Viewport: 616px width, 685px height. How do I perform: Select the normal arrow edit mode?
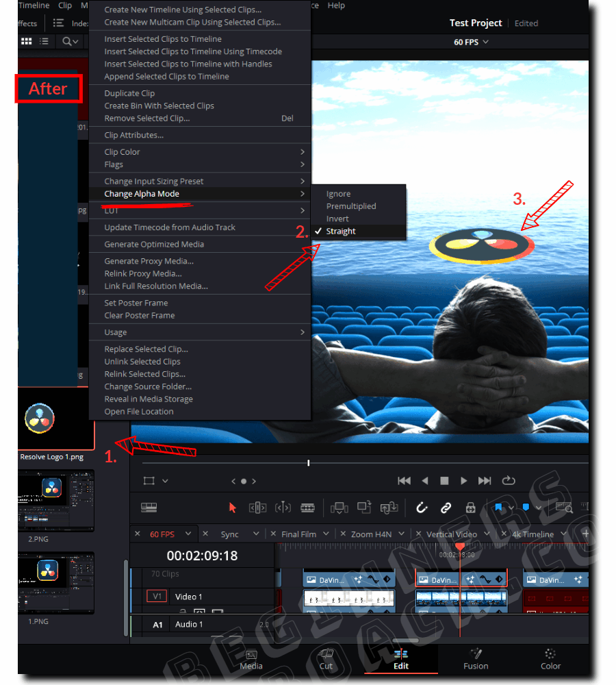(x=233, y=507)
